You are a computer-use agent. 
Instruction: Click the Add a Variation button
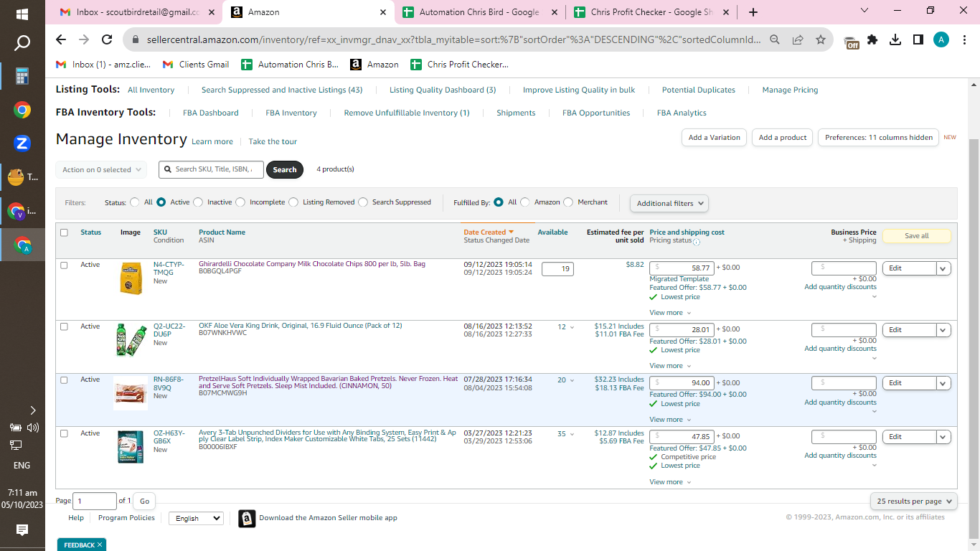coord(714,138)
